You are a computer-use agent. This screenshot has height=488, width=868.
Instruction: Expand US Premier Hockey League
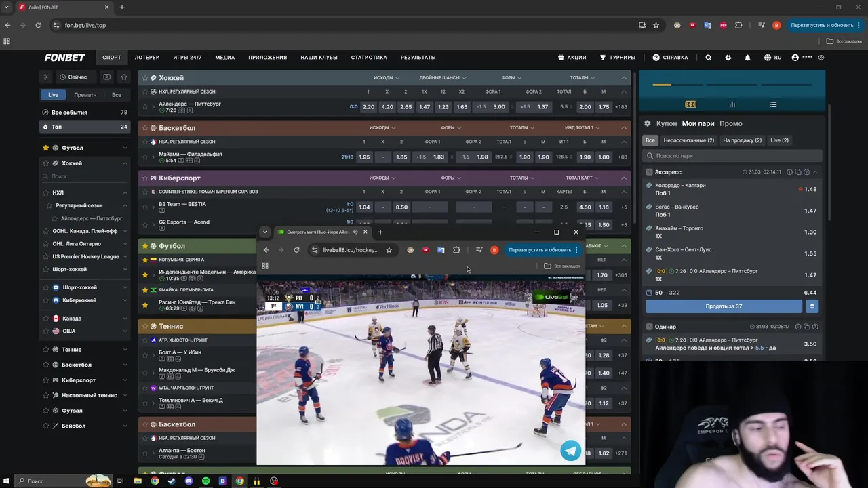[125, 256]
